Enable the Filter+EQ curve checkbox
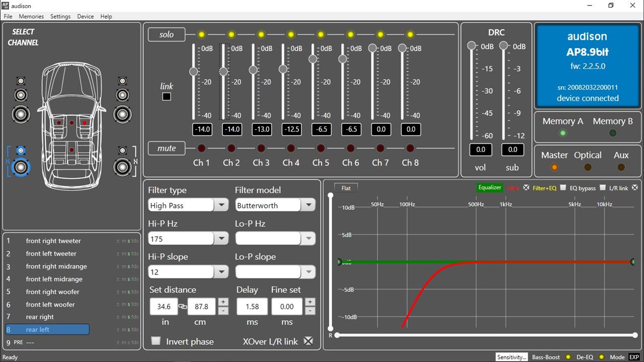Screen dimensions: 644x362 [x=563, y=187]
